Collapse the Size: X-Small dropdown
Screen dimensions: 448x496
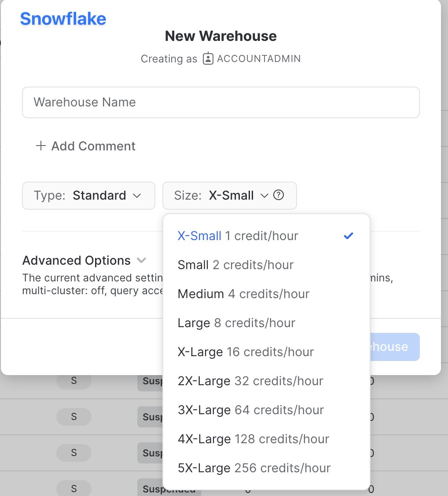(x=230, y=196)
